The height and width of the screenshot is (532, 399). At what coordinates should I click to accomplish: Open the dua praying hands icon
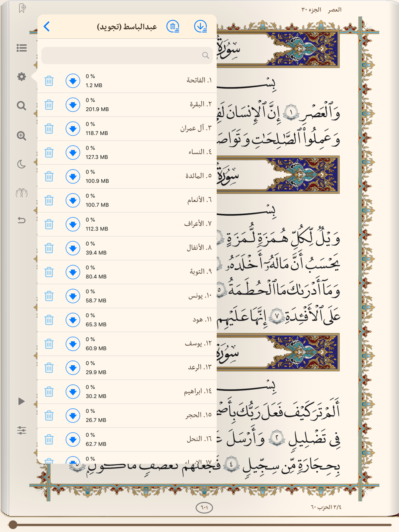[22, 193]
